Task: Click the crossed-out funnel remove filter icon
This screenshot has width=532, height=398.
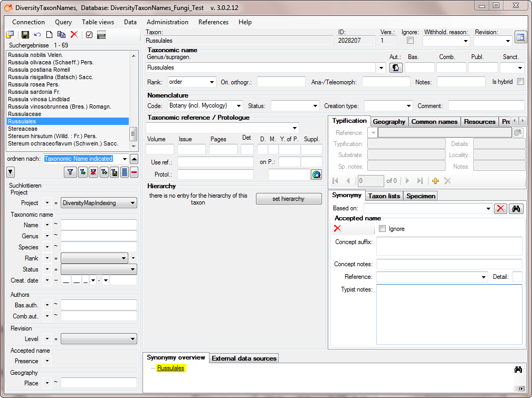Action: (x=93, y=172)
